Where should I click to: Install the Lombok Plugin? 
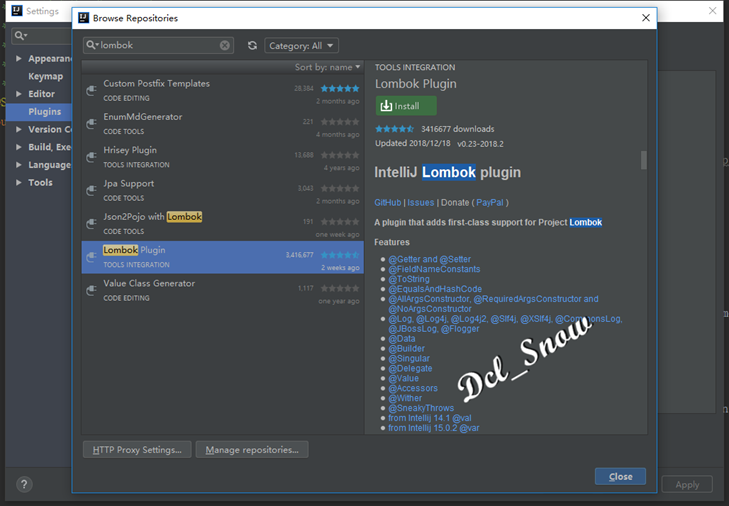(x=406, y=106)
